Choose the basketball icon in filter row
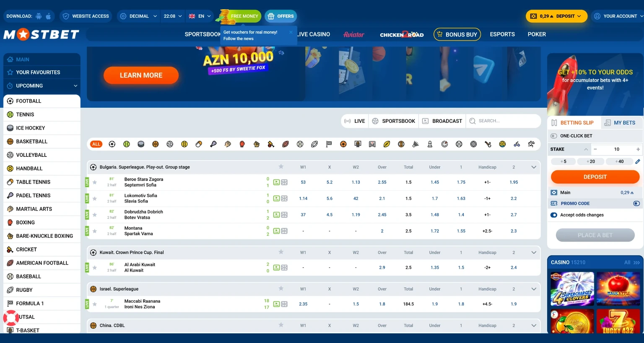The image size is (644, 343). click(156, 144)
